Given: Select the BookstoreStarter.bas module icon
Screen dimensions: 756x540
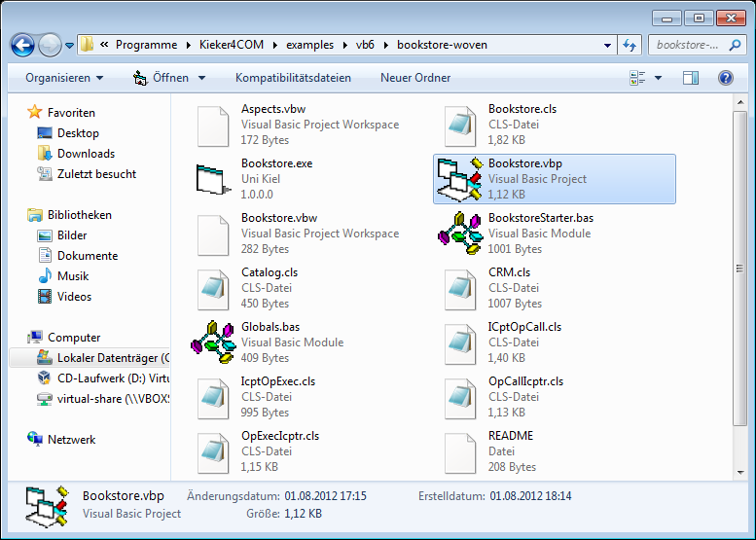Looking at the screenshot, I should tap(460, 234).
